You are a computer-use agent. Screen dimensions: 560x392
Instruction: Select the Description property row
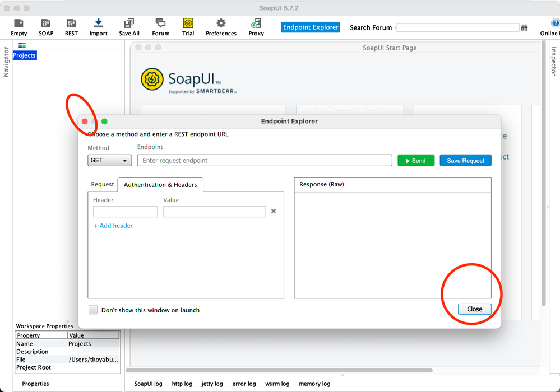67,352
